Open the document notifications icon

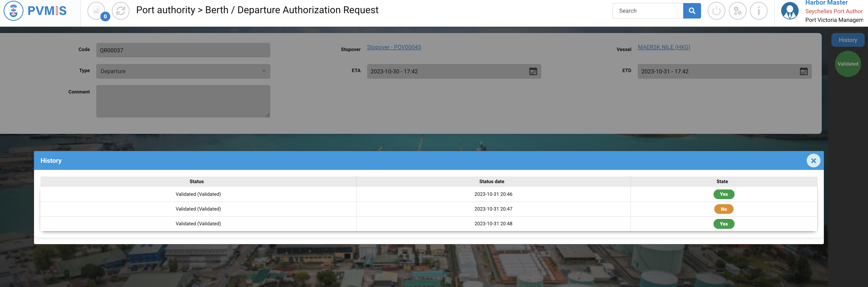96,11
